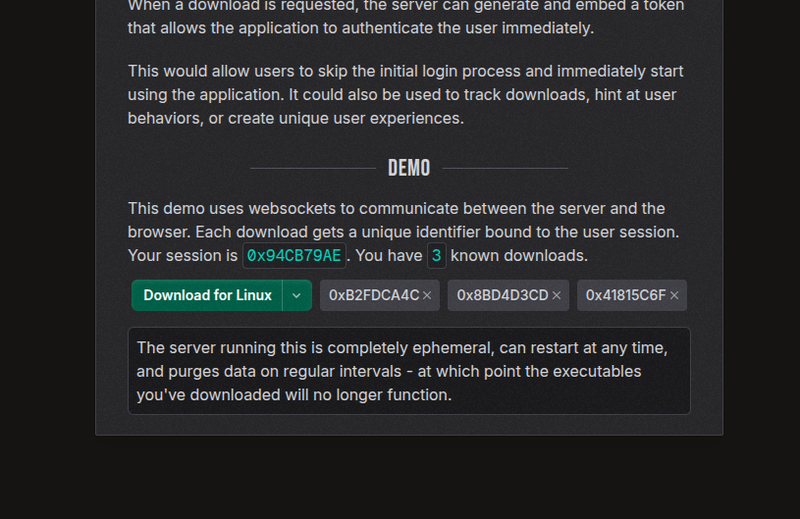Click the known downloads count badge 3

coord(436,256)
